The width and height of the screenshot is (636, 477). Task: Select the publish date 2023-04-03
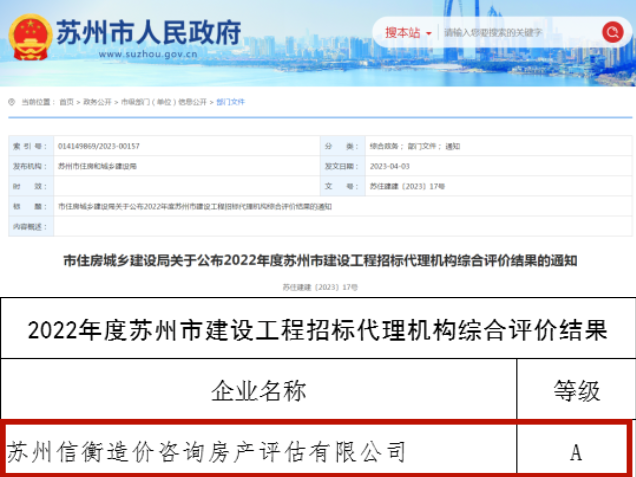[390, 166]
